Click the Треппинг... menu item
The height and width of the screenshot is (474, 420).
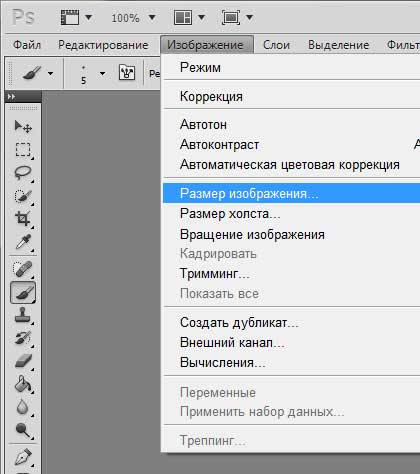pyautogui.click(x=291, y=441)
